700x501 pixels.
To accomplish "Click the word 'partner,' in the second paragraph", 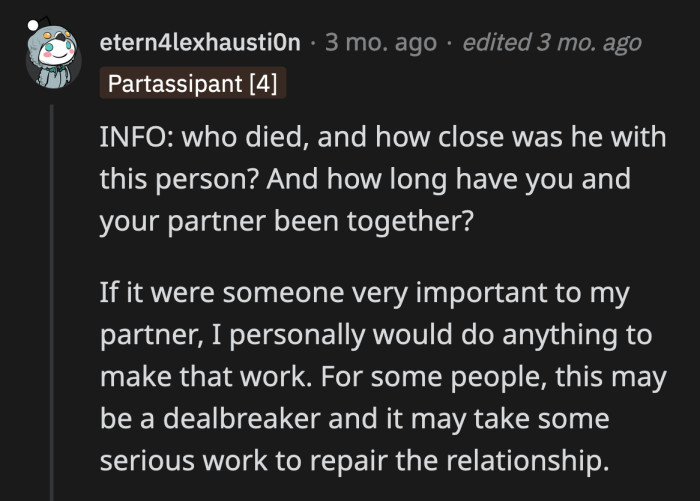I will (152, 336).
